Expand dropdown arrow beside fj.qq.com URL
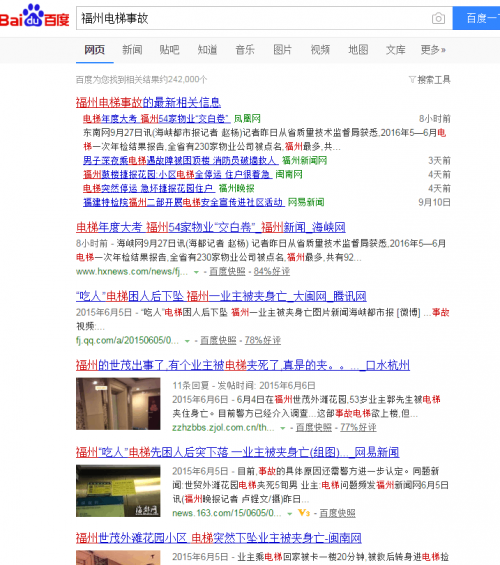 [187, 341]
